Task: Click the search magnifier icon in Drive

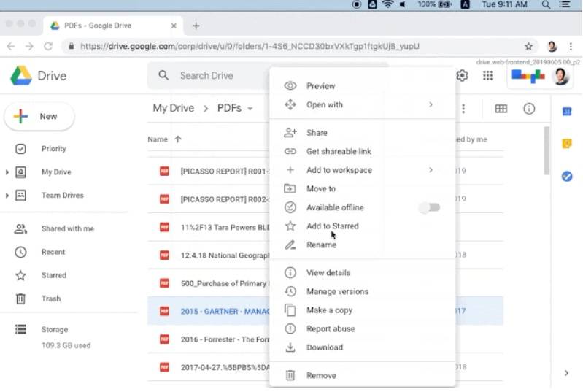Action: (163, 75)
